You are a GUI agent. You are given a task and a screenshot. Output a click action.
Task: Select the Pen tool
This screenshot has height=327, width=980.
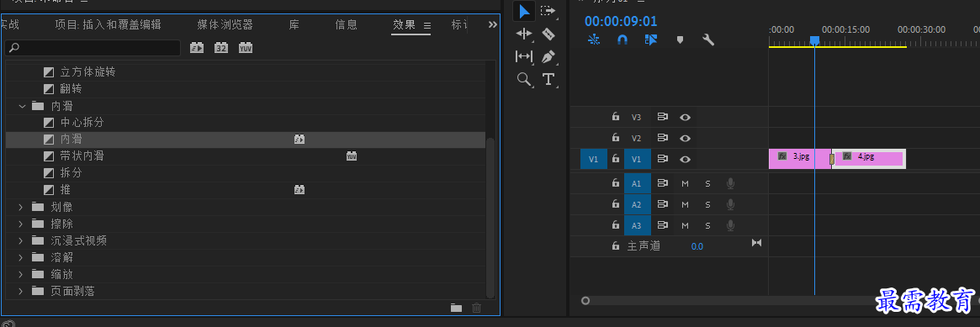point(548,57)
